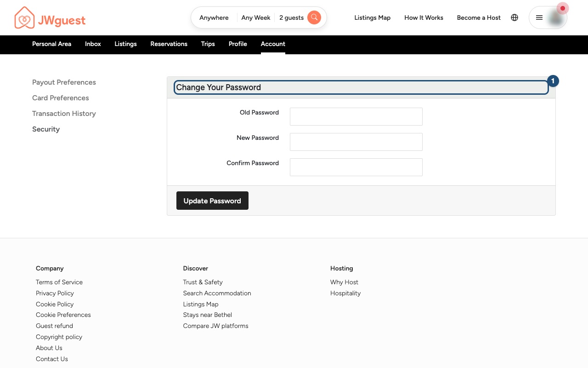Screen dimensions: 588x368
Task: Open Terms of Service link
Action: pyautogui.click(x=59, y=282)
